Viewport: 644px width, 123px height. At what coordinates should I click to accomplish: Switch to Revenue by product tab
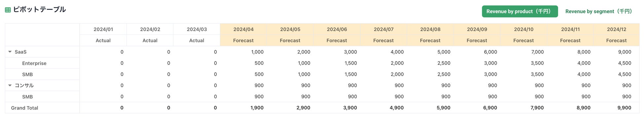coord(520,11)
